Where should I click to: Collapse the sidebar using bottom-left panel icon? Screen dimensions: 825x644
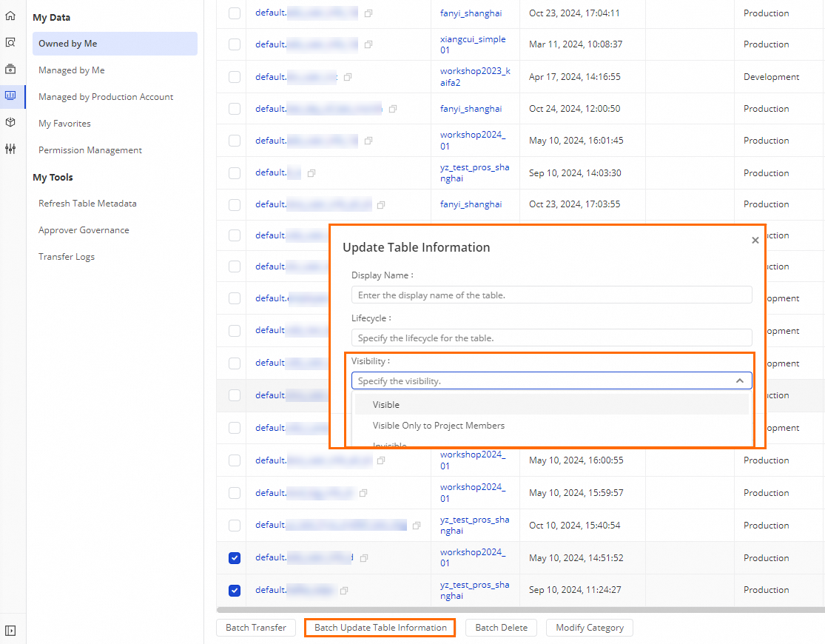(10, 631)
